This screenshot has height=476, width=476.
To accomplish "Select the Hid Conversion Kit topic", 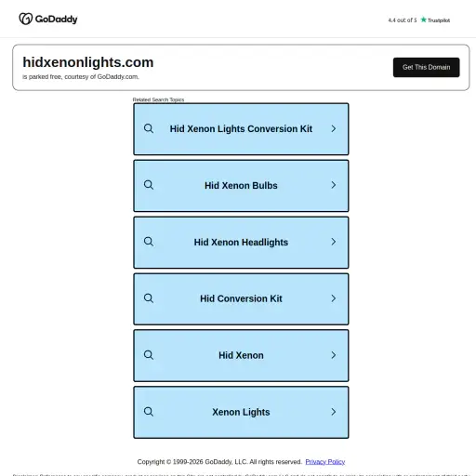I will [x=241, y=298].
